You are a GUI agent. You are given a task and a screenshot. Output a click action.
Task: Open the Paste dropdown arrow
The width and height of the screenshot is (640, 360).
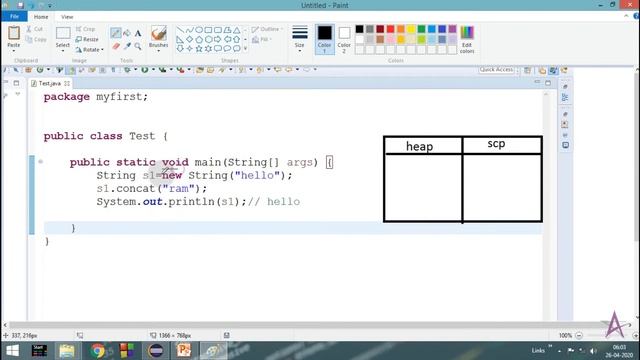pyautogui.click(x=13, y=51)
